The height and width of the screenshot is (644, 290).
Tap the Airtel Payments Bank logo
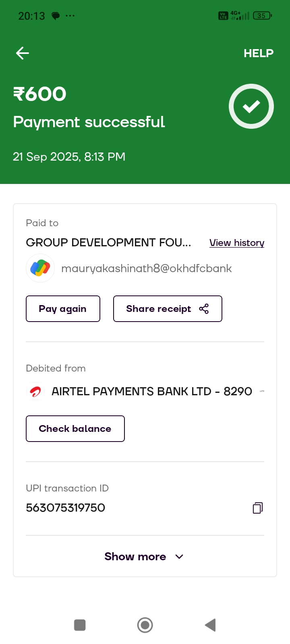(x=36, y=392)
